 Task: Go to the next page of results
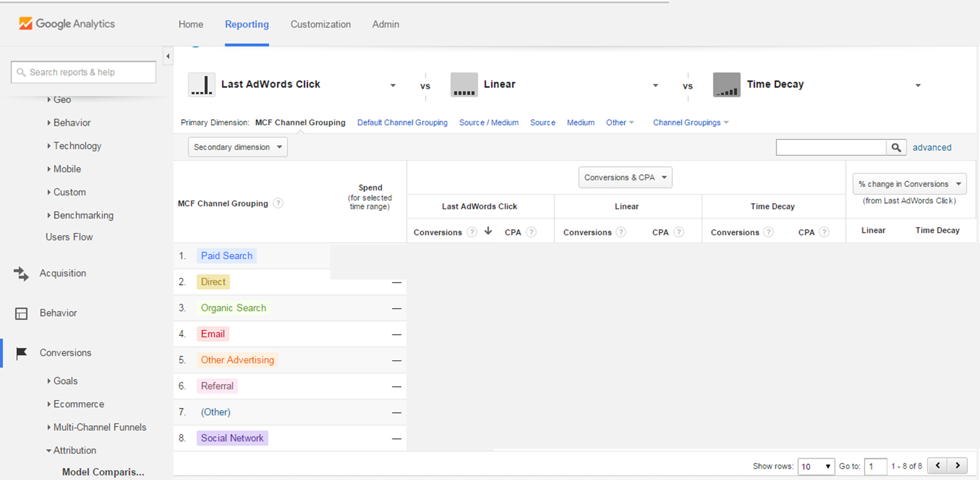(958, 466)
